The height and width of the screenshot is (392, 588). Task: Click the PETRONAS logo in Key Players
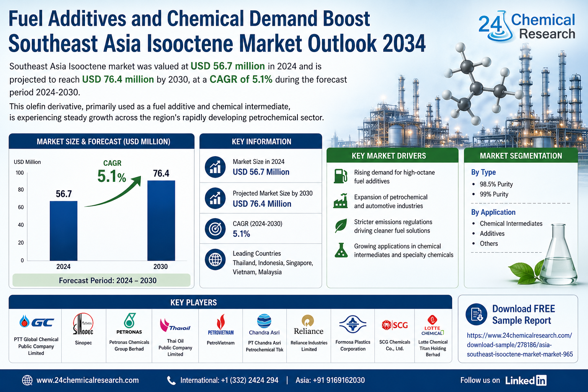coord(129,324)
